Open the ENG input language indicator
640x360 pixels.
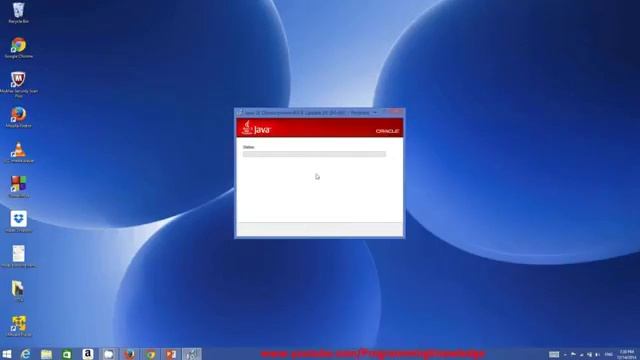[x=609, y=354]
